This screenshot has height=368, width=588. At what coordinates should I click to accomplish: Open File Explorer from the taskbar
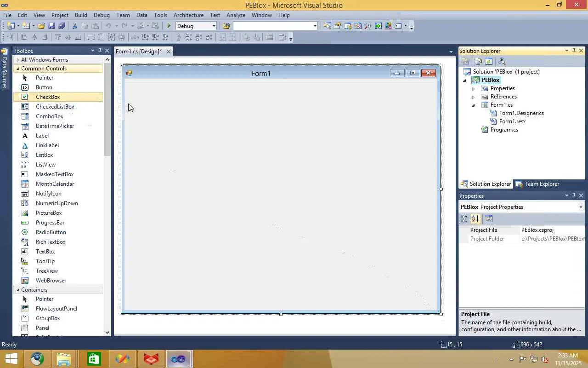[64, 359]
